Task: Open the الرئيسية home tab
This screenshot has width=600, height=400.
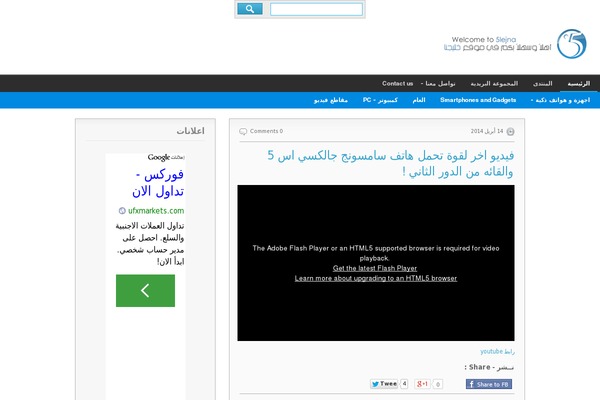Action: coord(579,83)
